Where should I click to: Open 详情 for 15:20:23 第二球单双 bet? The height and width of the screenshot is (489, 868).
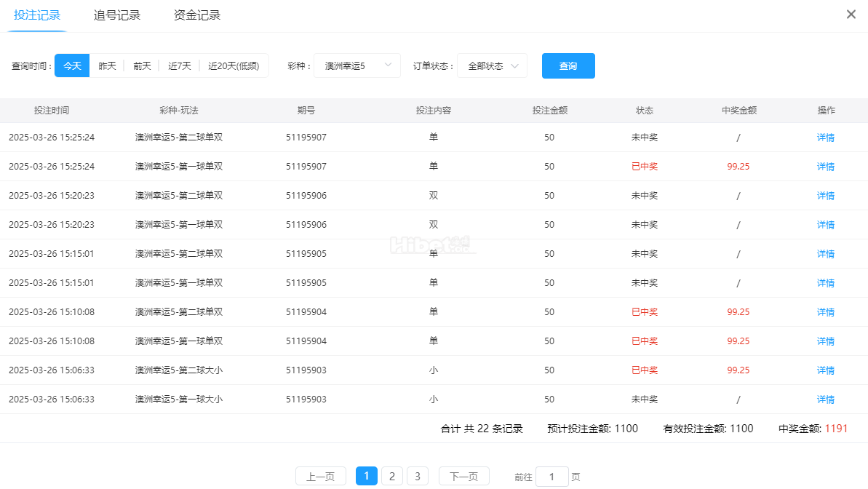825,196
